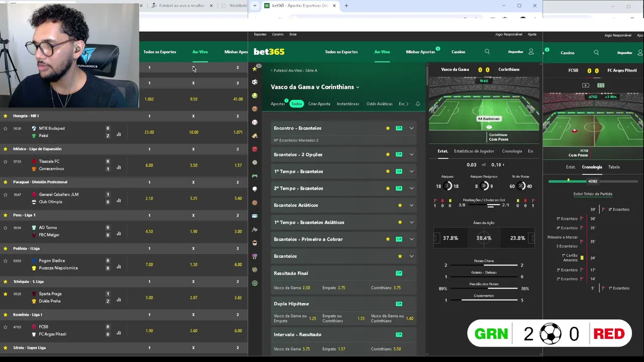The image size is (644, 362).
Task: Open the Cronologia tab in the Vasco window
Action: (512, 151)
